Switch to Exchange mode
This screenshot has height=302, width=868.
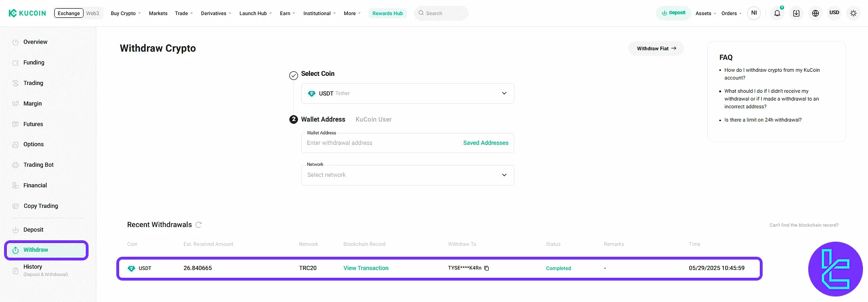69,13
